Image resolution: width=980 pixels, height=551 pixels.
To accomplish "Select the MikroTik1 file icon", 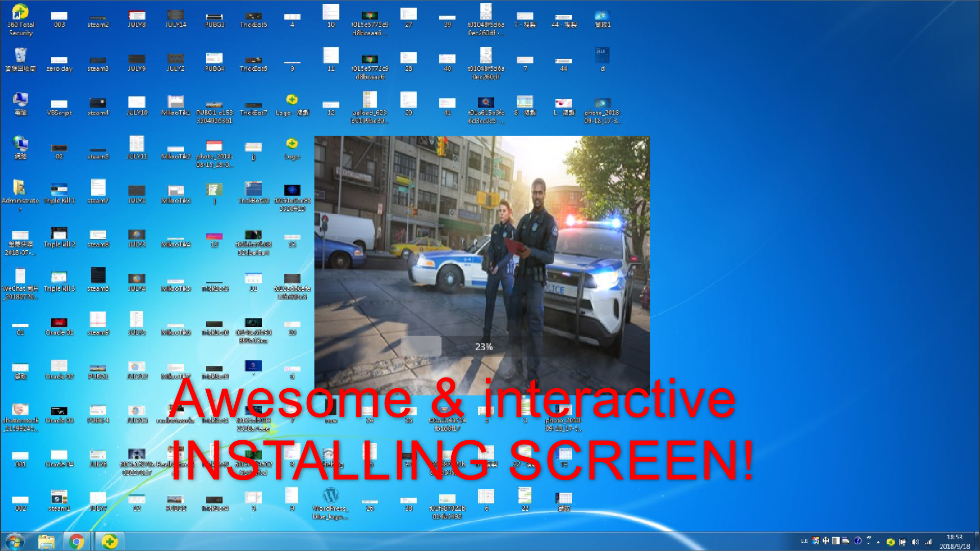I will (176, 106).
